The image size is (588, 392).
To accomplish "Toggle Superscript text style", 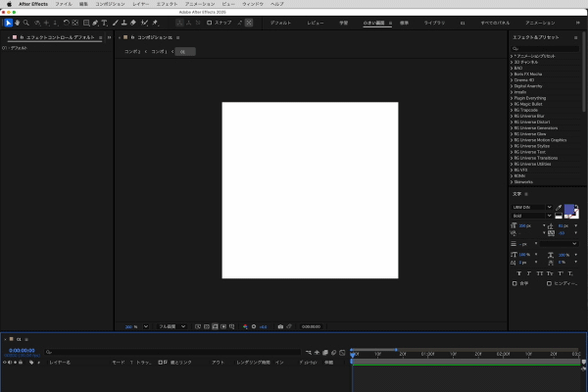I will 561,273.
